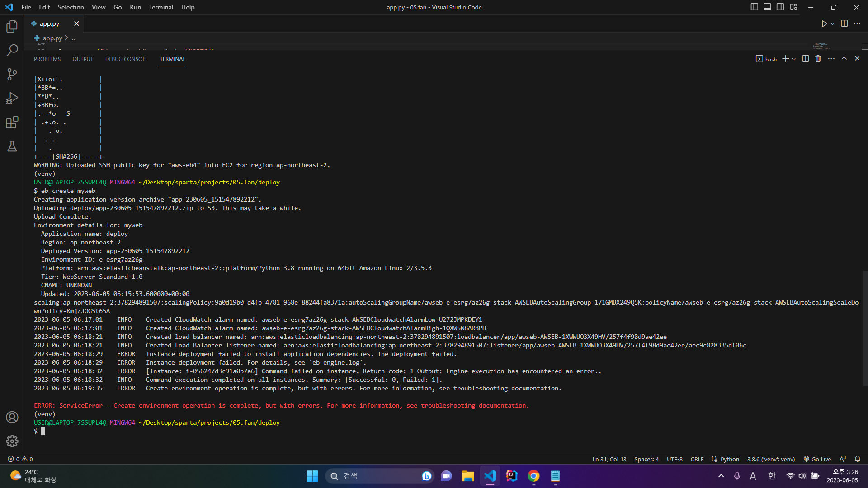Open notifications bell in status bar
The height and width of the screenshot is (488, 868).
[x=857, y=459]
